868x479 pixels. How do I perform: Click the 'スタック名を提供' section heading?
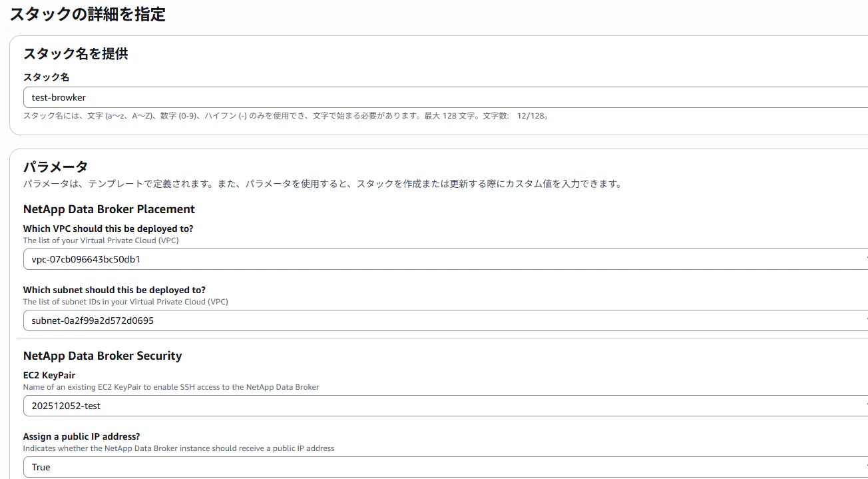tap(76, 54)
